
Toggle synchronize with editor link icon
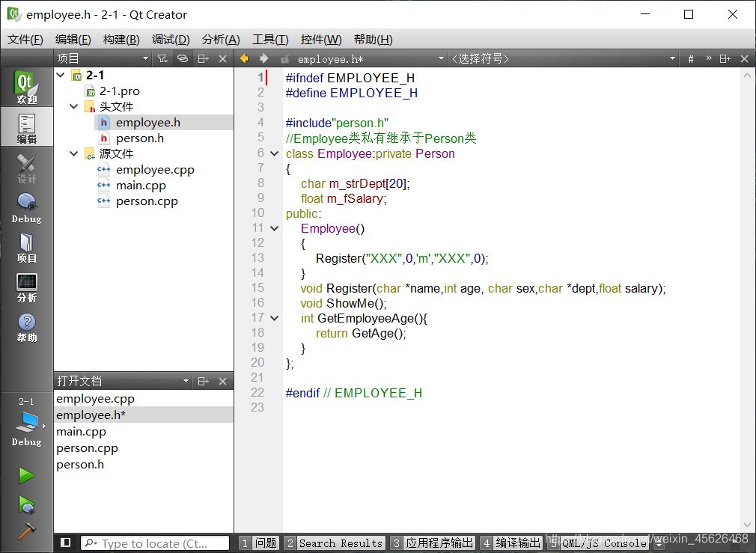[x=183, y=59]
